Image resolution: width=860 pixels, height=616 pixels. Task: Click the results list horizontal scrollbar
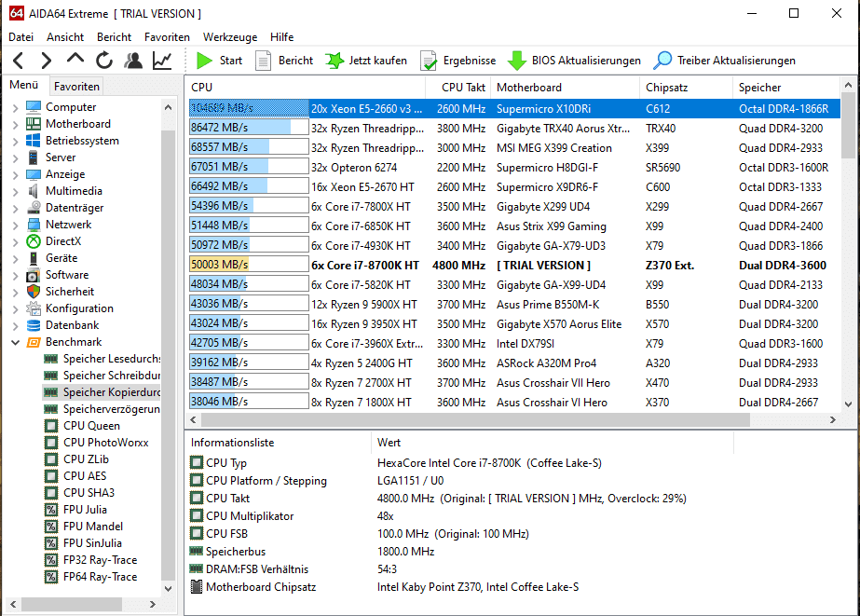pyautogui.click(x=475, y=419)
